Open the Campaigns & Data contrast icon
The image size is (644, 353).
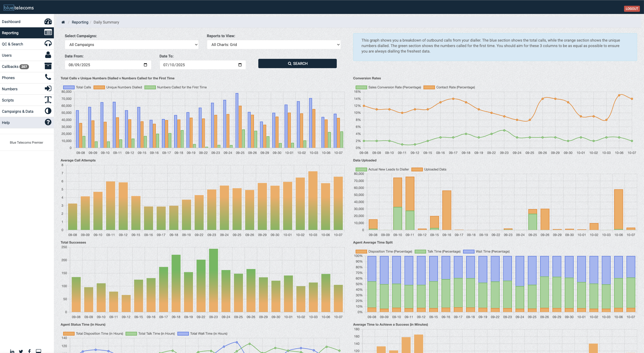point(48,111)
